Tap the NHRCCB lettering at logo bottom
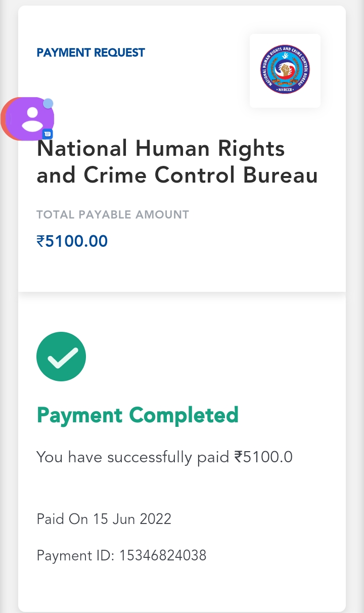Image resolution: width=364 pixels, height=613 pixels. [x=285, y=90]
